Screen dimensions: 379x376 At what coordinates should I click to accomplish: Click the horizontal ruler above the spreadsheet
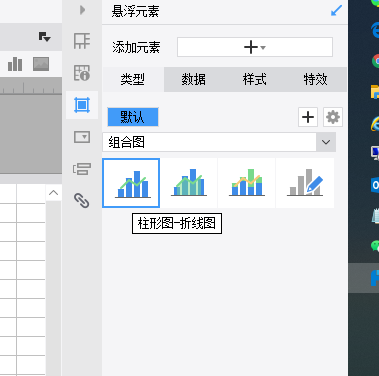[x=31, y=87]
